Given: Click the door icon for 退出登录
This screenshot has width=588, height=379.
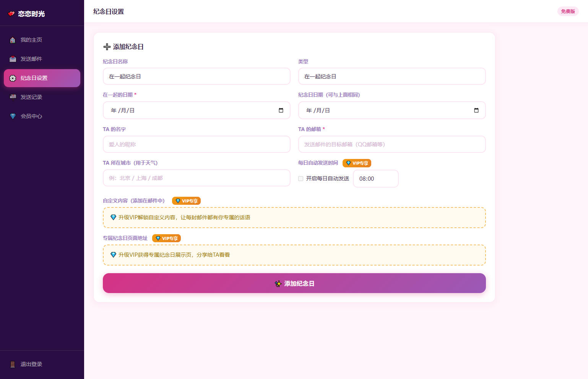Looking at the screenshot, I should [x=13, y=364].
